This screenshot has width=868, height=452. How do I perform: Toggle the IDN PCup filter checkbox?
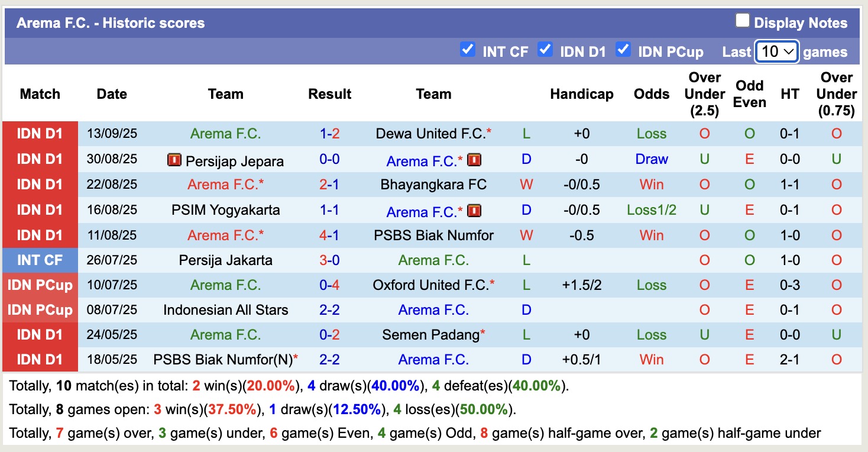click(623, 50)
